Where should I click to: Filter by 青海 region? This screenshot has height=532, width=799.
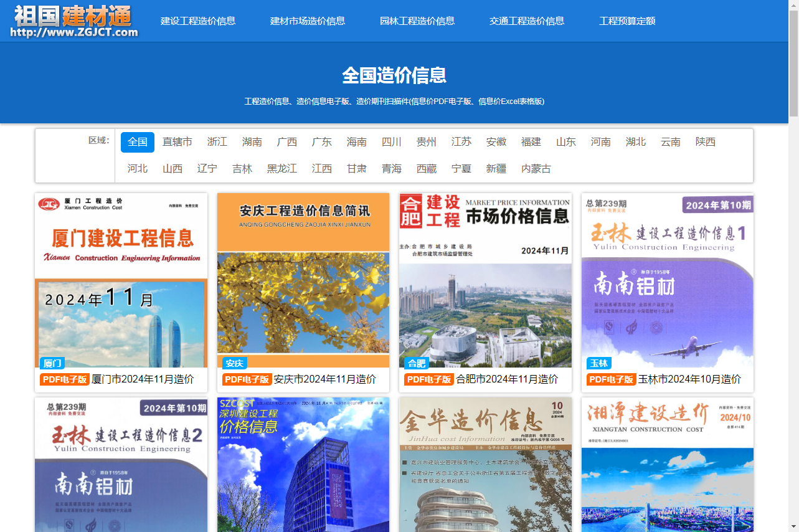point(392,169)
